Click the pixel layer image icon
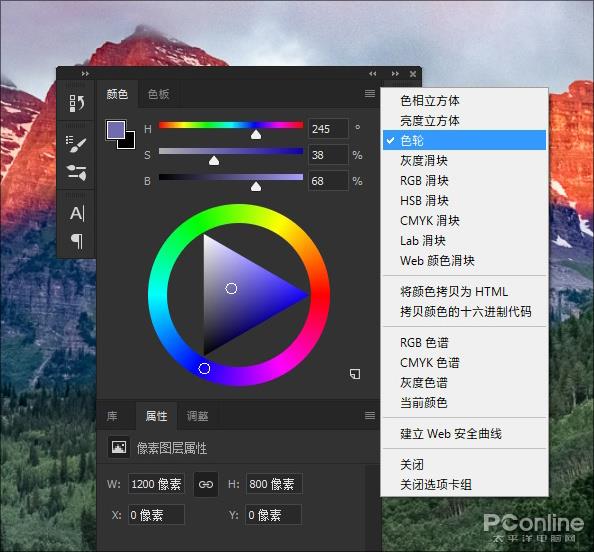594x552 pixels. 119,447
